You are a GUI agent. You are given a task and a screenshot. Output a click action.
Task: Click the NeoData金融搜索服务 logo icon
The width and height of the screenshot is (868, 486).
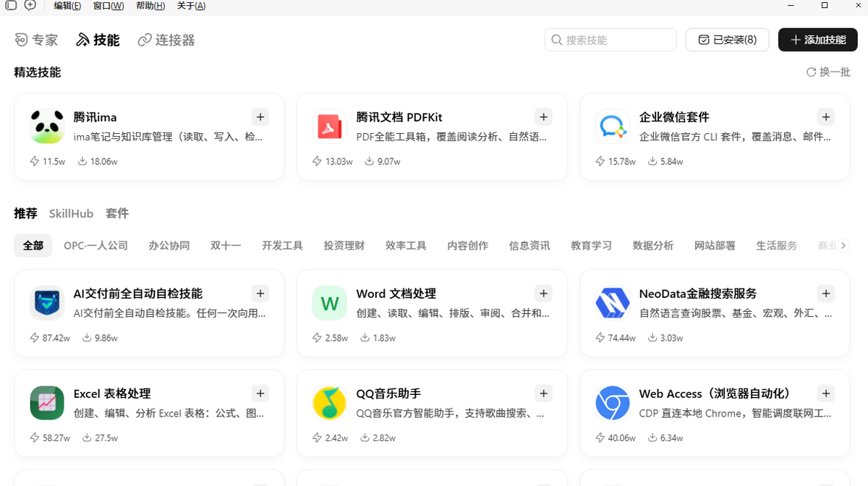613,303
